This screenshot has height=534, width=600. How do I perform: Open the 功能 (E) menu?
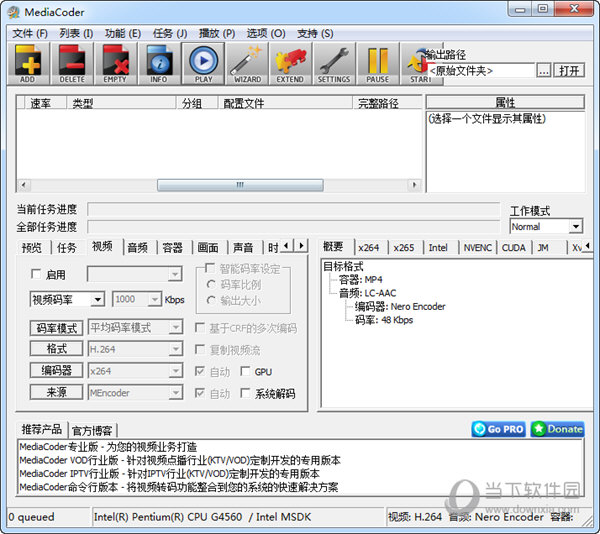click(x=123, y=34)
